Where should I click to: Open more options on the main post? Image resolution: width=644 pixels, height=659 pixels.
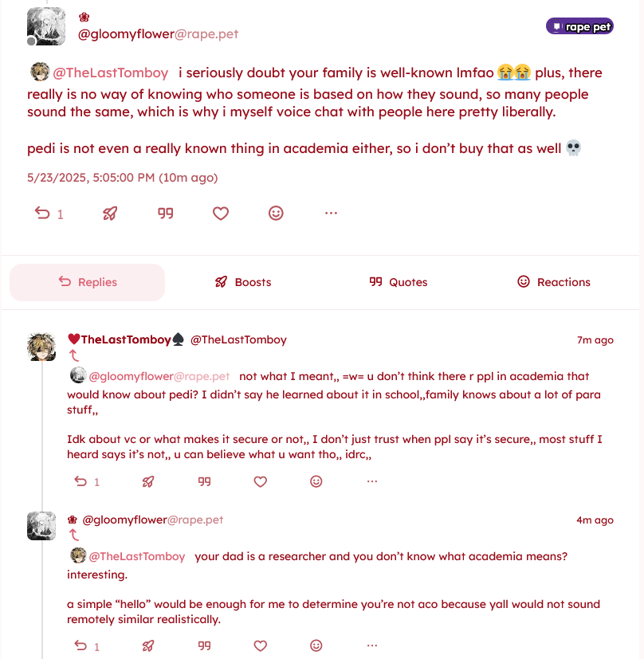[x=331, y=213]
